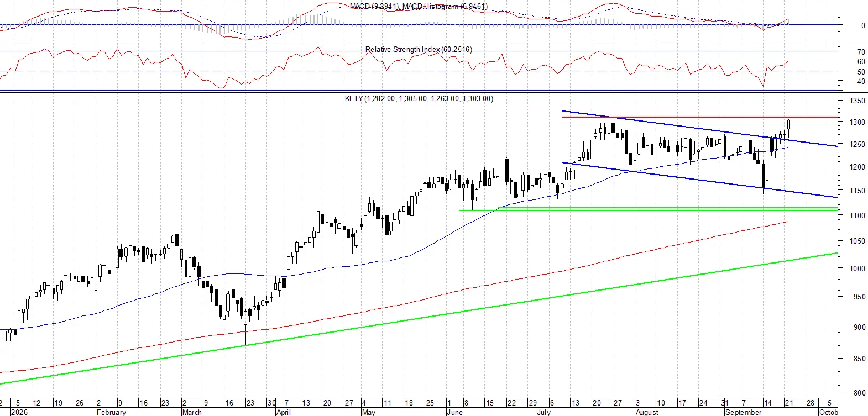Pick the 1200 value on price axis
This screenshot has width=868, height=416.
click(857, 167)
